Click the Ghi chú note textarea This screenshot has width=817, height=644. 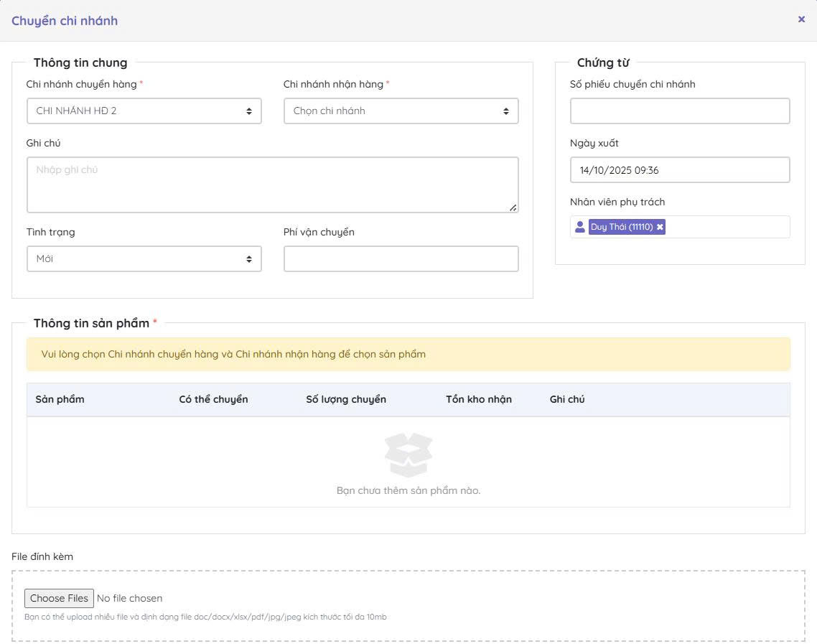pos(272,185)
